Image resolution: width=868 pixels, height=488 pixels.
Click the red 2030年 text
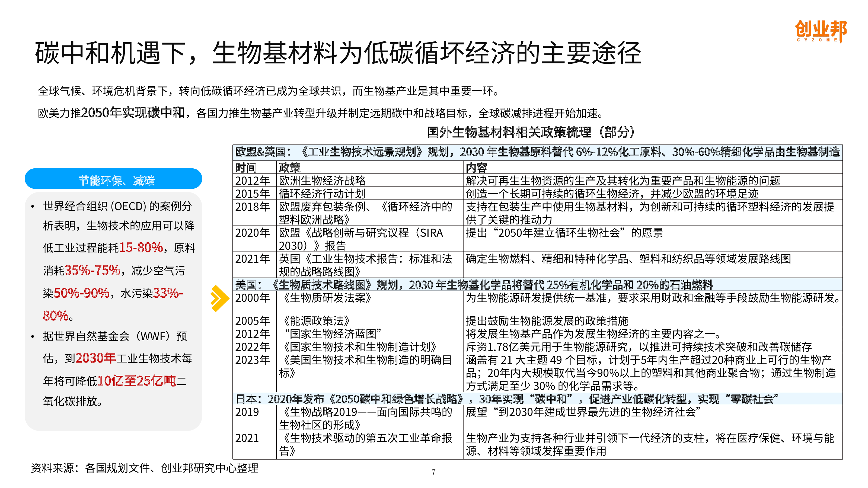tap(96, 358)
